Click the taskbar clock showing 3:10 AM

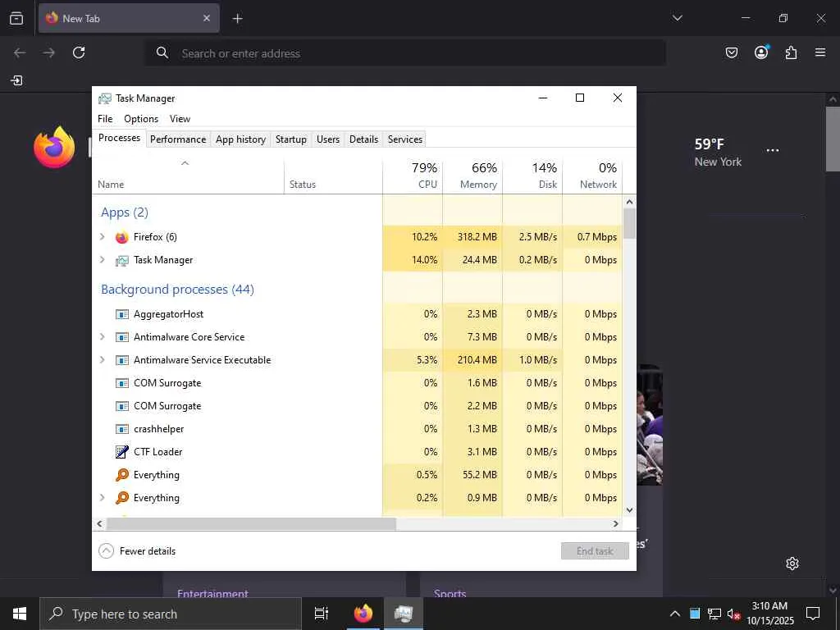pyautogui.click(x=769, y=614)
